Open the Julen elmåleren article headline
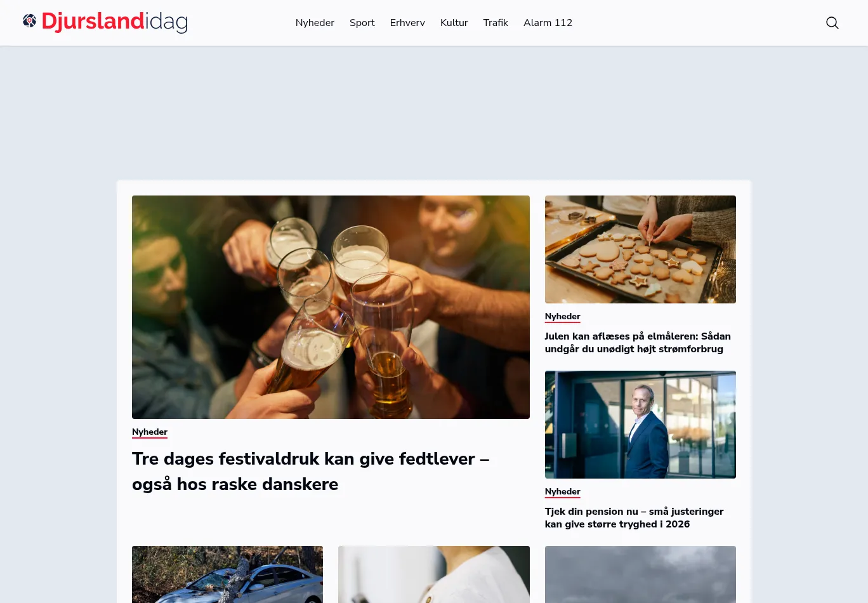This screenshot has height=603, width=868. tap(638, 343)
